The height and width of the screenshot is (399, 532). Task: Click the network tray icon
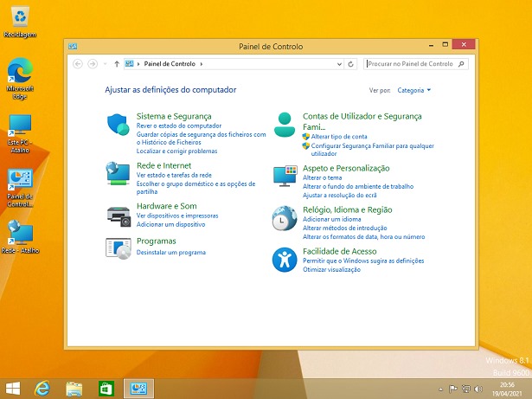coord(466,389)
